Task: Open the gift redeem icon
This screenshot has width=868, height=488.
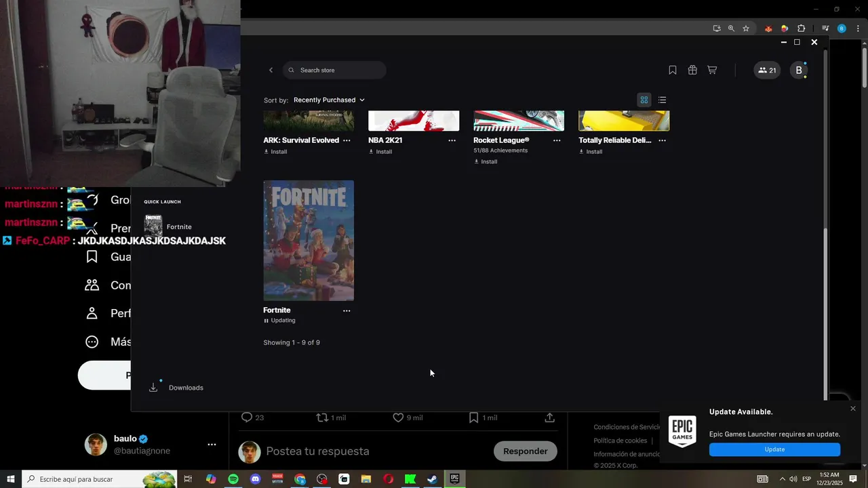Action: coord(692,70)
